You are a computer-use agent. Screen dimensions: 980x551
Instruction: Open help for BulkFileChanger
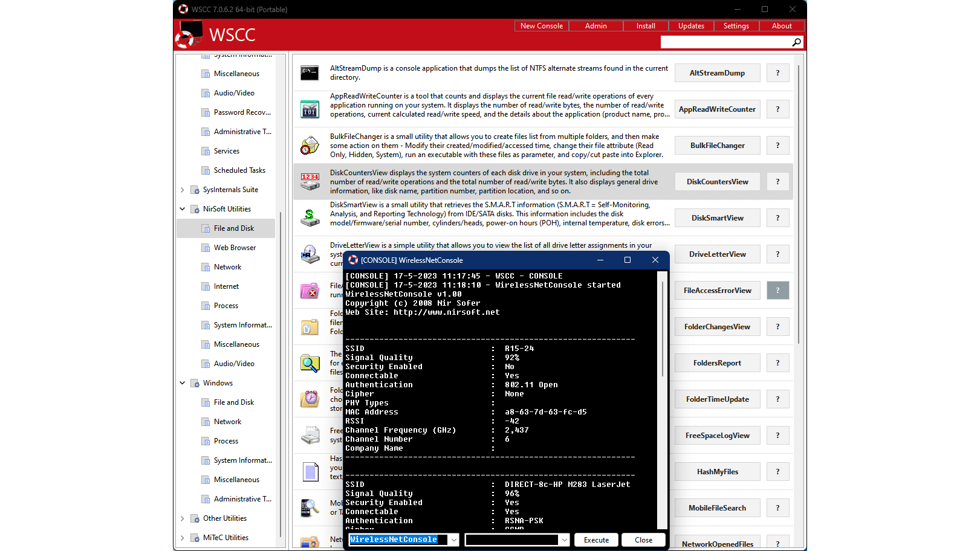click(778, 146)
